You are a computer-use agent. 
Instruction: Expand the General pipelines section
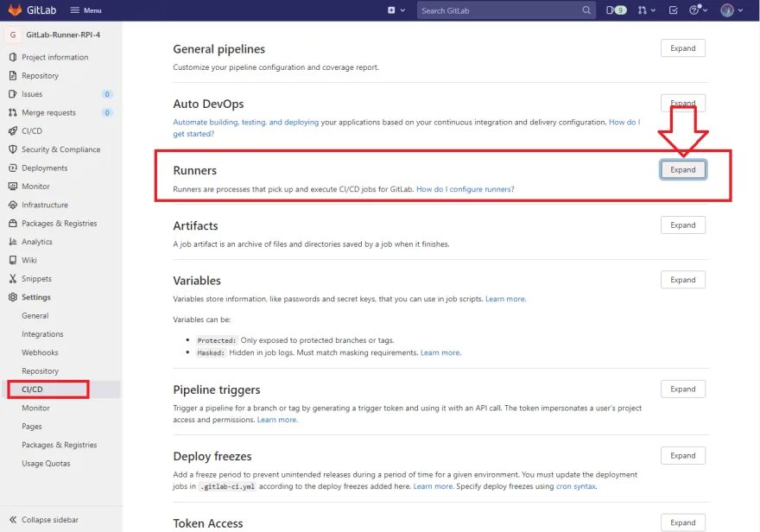(x=682, y=48)
